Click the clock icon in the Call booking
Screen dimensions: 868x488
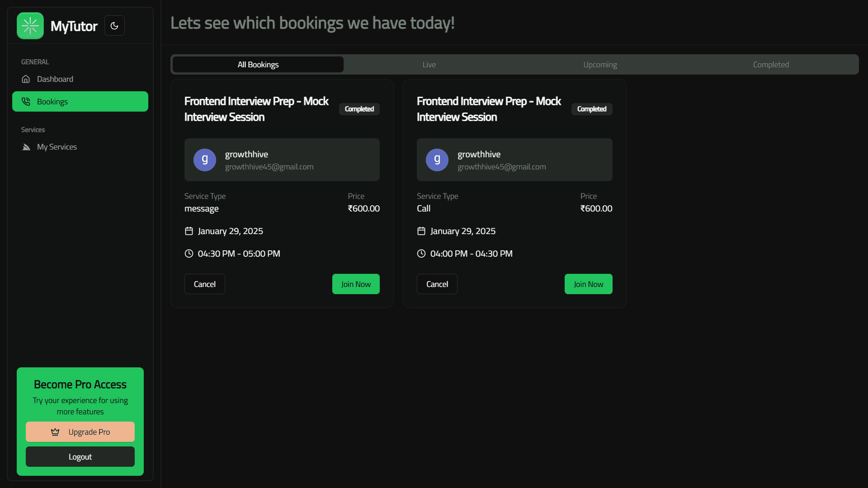(x=421, y=253)
